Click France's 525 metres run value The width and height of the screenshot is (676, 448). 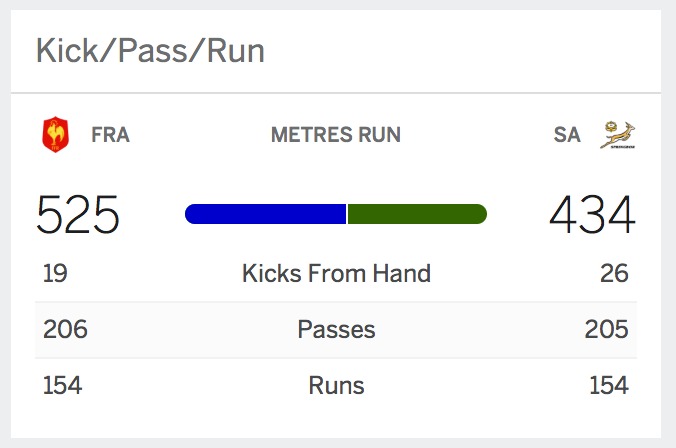78,215
